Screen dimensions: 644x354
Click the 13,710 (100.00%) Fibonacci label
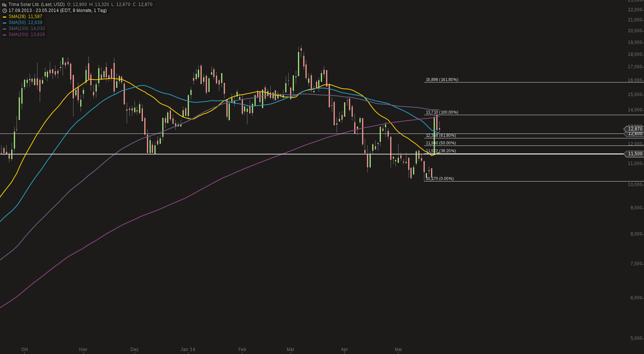442,112
